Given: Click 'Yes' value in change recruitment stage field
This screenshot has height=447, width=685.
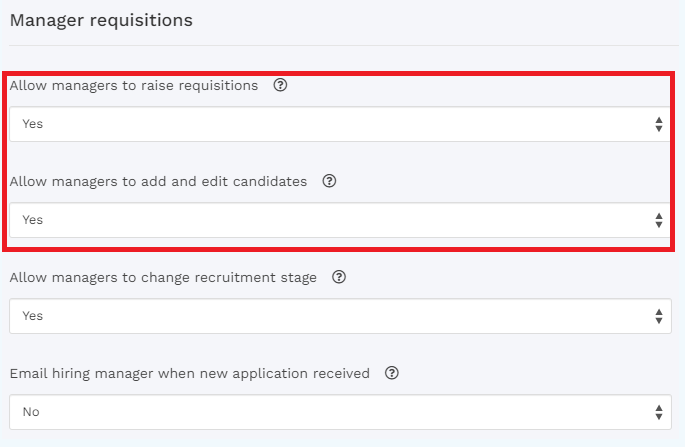Looking at the screenshot, I should [x=33, y=316].
